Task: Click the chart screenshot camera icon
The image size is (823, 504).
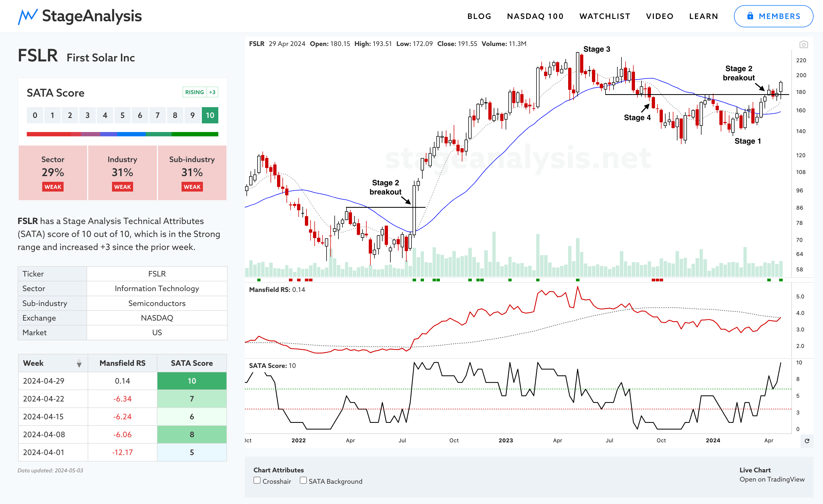Action: coord(803,44)
